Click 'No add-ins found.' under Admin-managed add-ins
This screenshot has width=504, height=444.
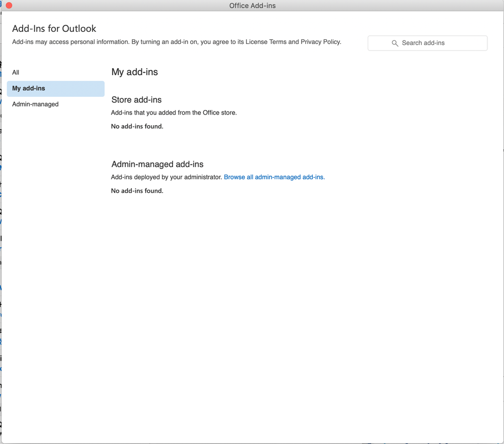pos(137,191)
